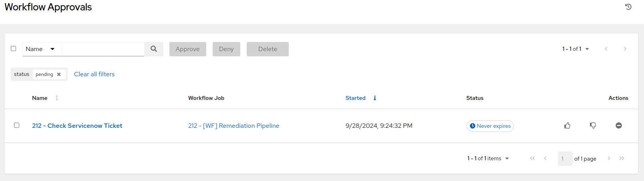
Task: Remove the pending status filter chip
Action: [x=59, y=74]
